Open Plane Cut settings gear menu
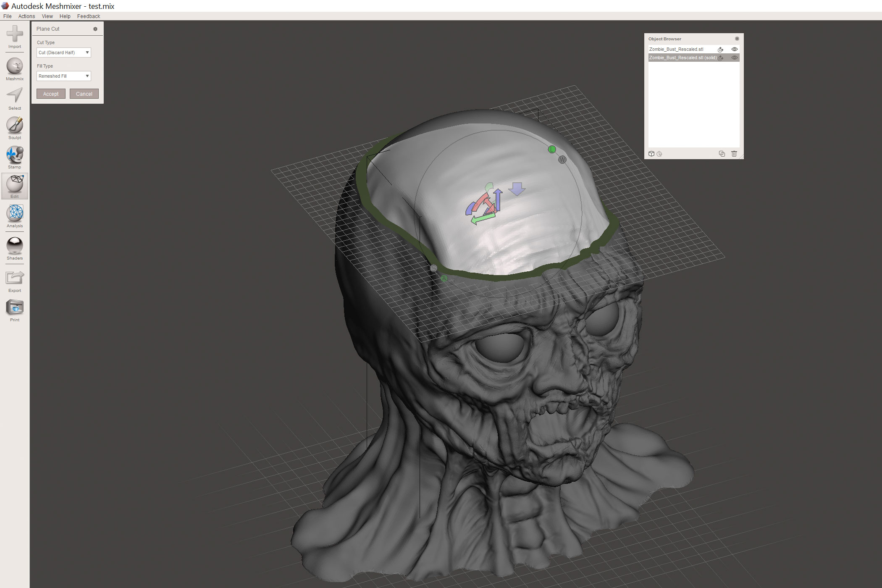Screen dimensions: 882x588 pyautogui.click(x=95, y=29)
